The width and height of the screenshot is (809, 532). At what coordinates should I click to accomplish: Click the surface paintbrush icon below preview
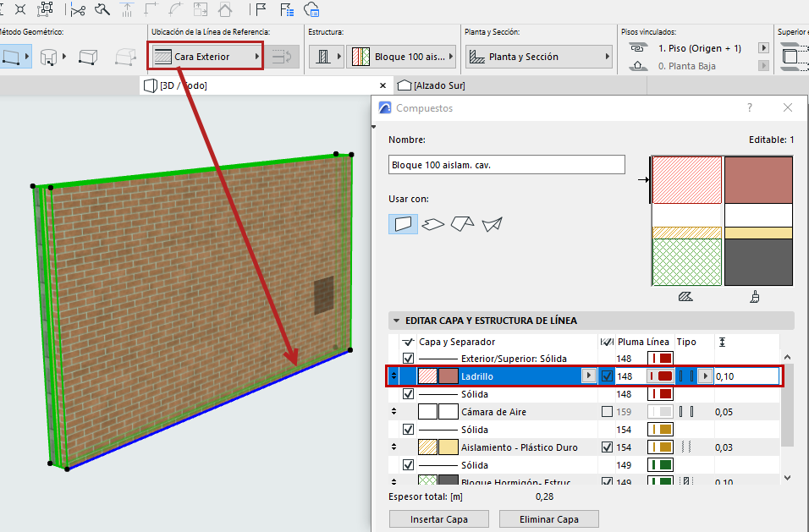(755, 296)
